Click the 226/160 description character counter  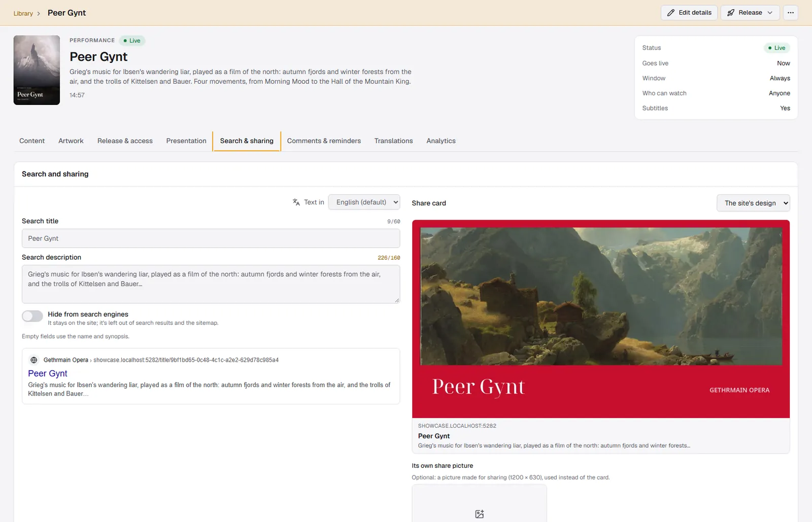coord(389,258)
